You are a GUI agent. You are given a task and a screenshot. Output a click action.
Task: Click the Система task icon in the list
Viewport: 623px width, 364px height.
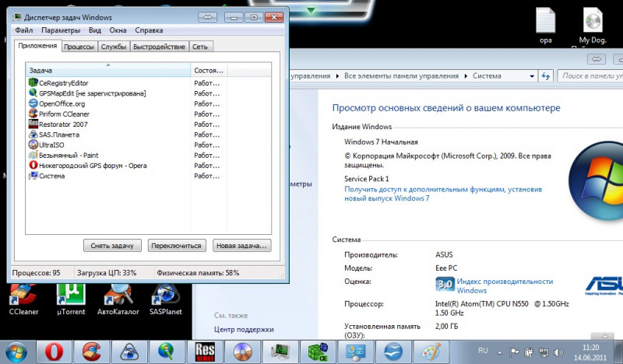pyautogui.click(x=33, y=176)
